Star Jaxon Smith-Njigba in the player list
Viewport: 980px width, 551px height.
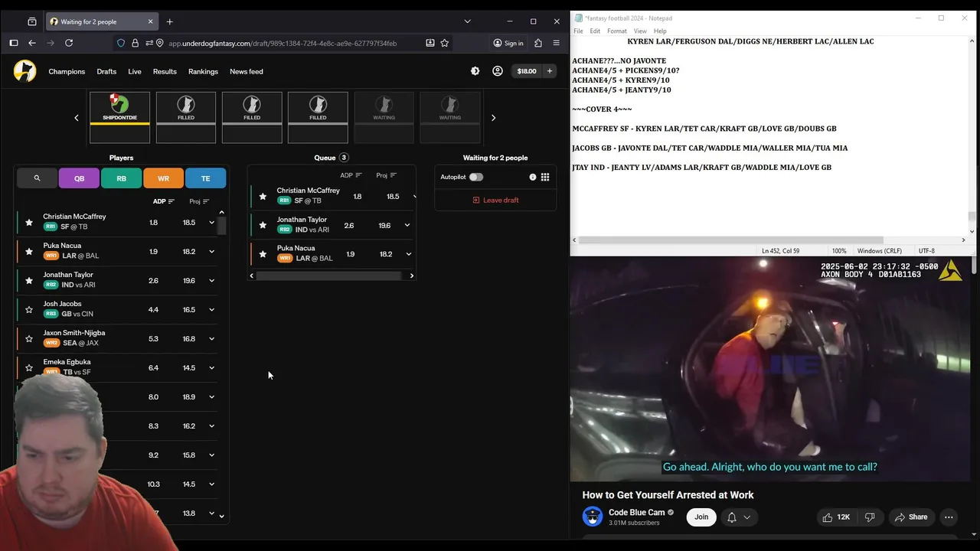pyautogui.click(x=29, y=338)
